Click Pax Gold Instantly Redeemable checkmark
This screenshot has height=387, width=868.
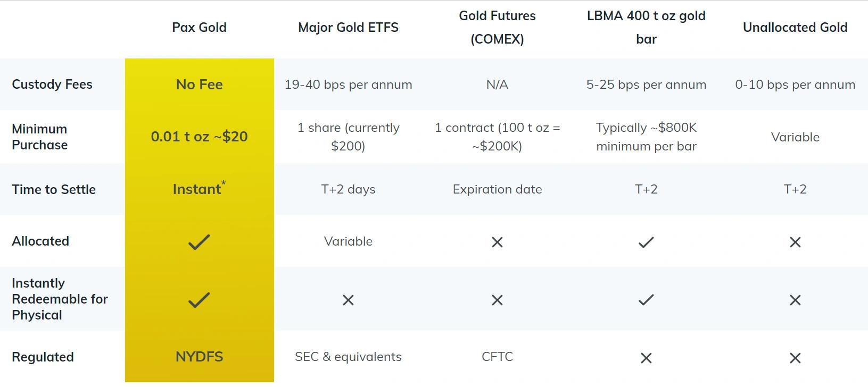pyautogui.click(x=199, y=300)
